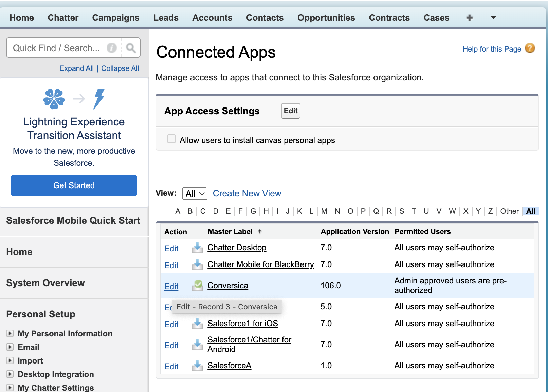Click the Conversica installed app icon

[x=197, y=286]
